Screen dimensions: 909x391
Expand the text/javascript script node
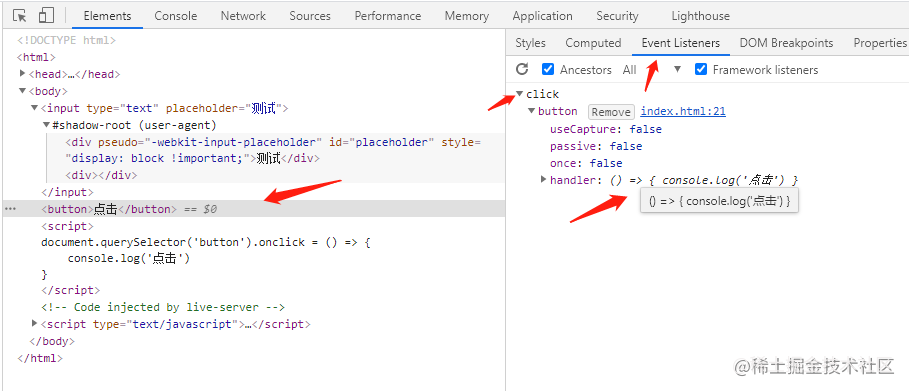(x=35, y=324)
